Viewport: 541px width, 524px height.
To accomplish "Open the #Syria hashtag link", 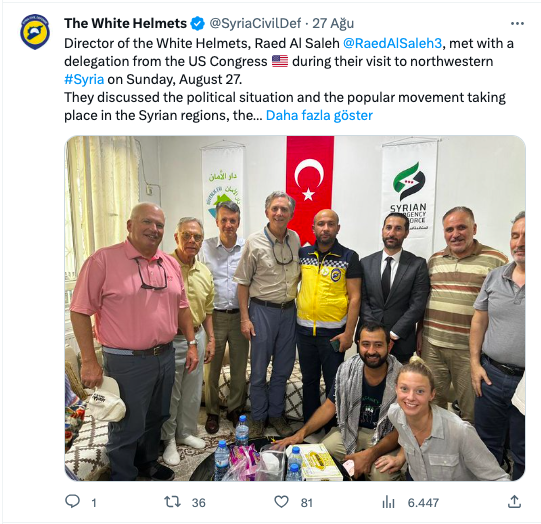I will [84, 79].
